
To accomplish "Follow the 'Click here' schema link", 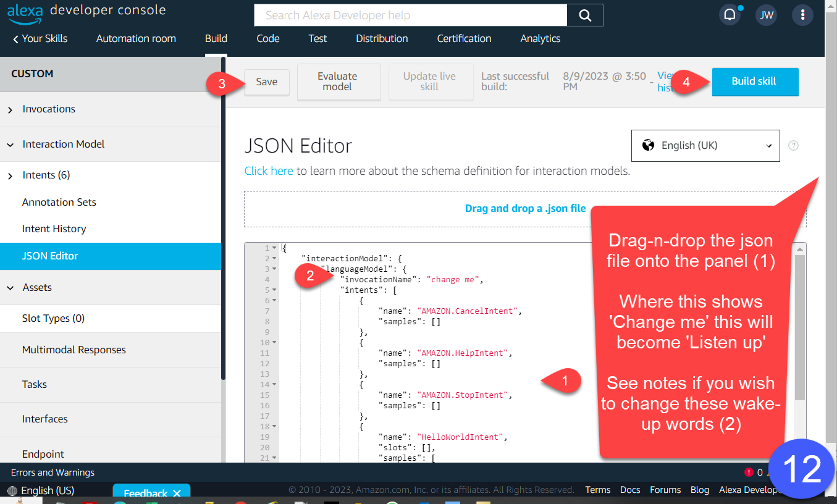I will (x=269, y=171).
